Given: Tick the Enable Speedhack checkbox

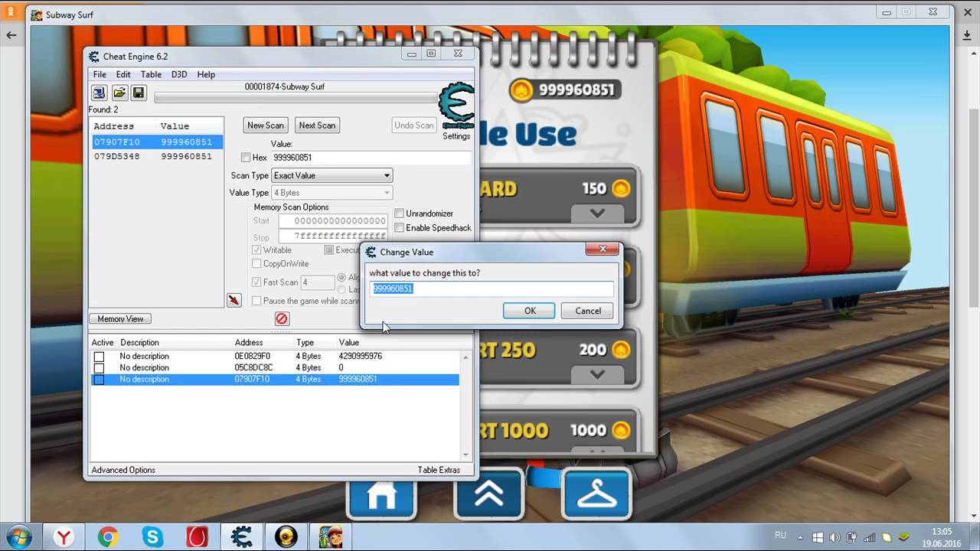Looking at the screenshot, I should pos(399,228).
